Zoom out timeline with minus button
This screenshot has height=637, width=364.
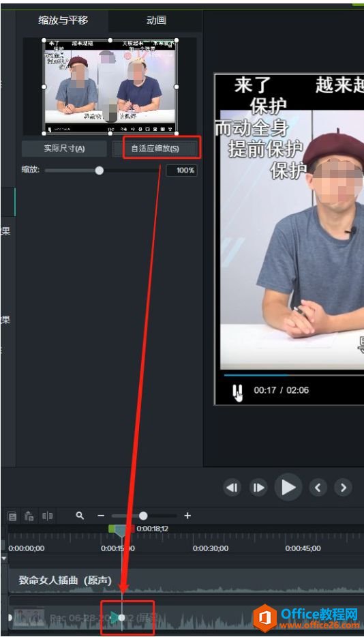101,516
